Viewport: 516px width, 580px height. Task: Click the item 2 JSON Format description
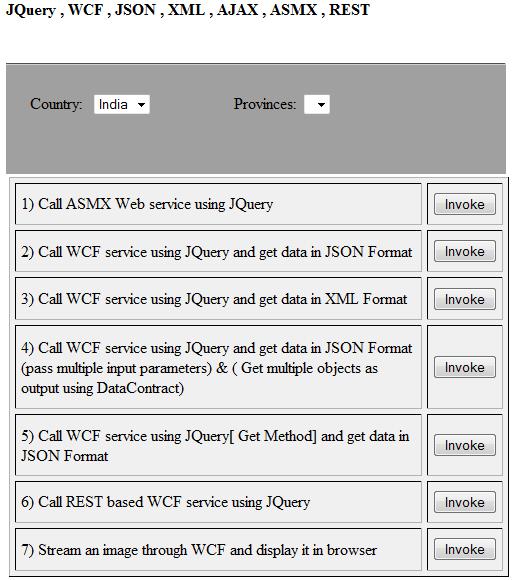217,252
